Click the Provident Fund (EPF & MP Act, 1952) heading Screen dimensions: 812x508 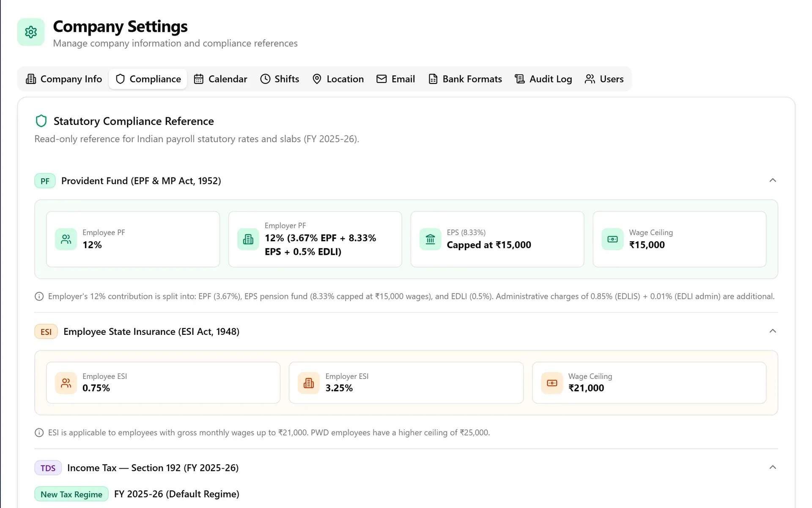click(141, 181)
